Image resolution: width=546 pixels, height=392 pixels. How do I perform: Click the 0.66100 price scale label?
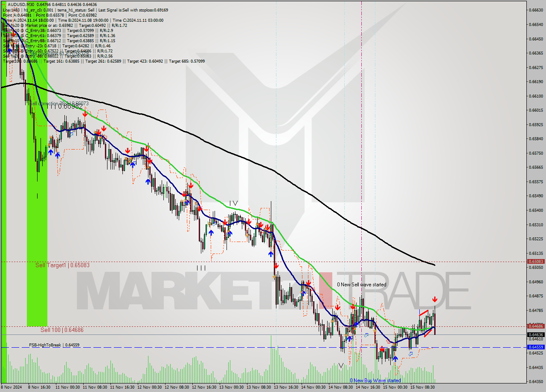pyautogui.click(x=535, y=96)
